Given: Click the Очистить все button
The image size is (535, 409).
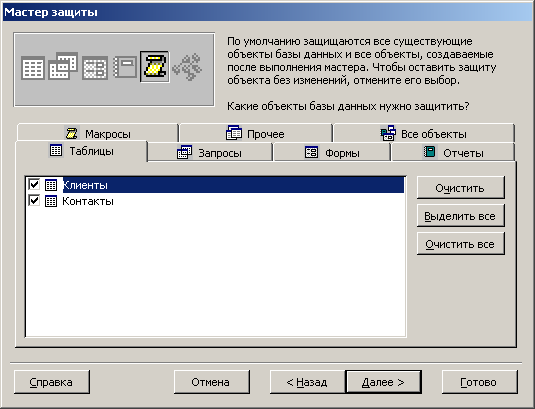Looking at the screenshot, I should 460,244.
